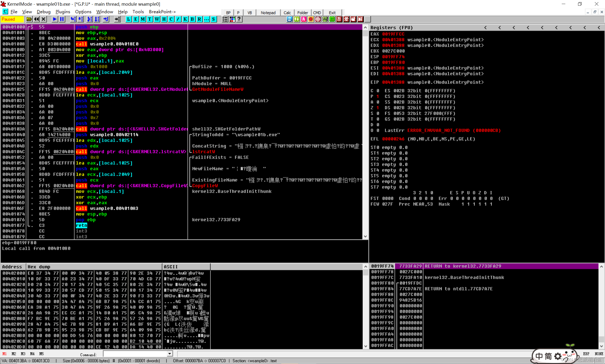Click the Open file folder icon
Image resolution: width=605 pixels, height=364 pixels.
tap(29, 19)
